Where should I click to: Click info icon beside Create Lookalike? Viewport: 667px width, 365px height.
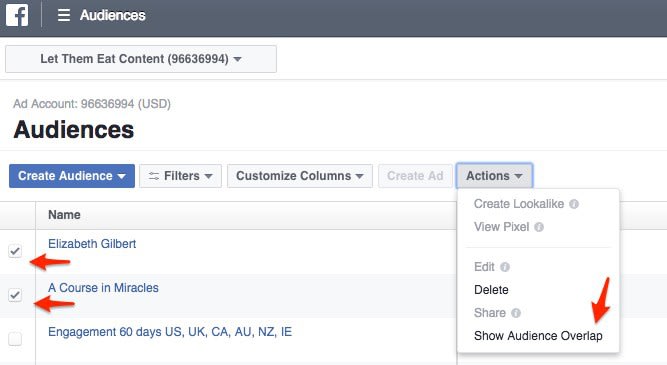(574, 204)
